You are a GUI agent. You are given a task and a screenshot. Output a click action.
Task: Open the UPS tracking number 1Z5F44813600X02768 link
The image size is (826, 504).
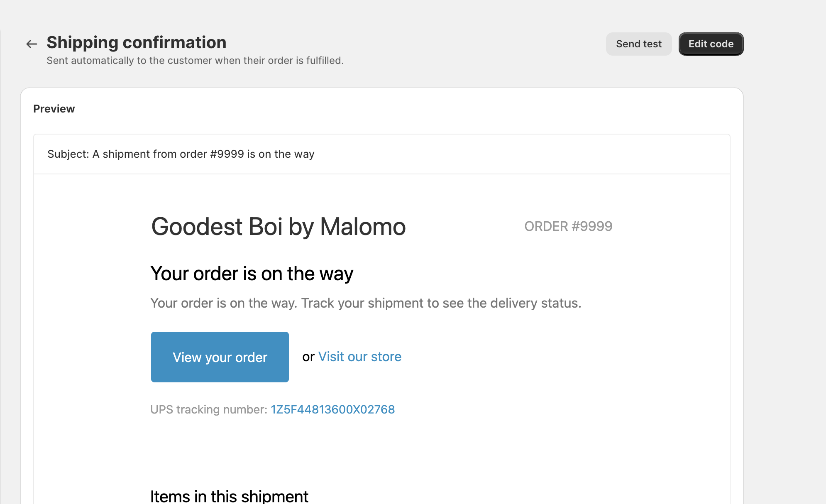click(x=332, y=409)
